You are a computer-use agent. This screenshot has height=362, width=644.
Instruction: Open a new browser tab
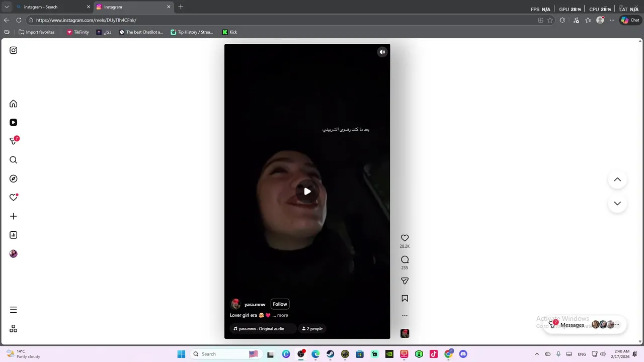pos(181,7)
